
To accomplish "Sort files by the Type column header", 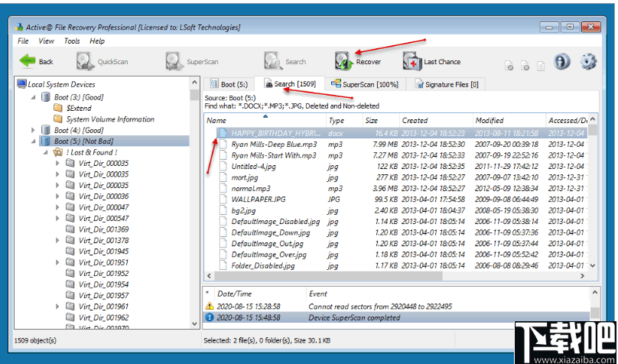I will 344,120.
